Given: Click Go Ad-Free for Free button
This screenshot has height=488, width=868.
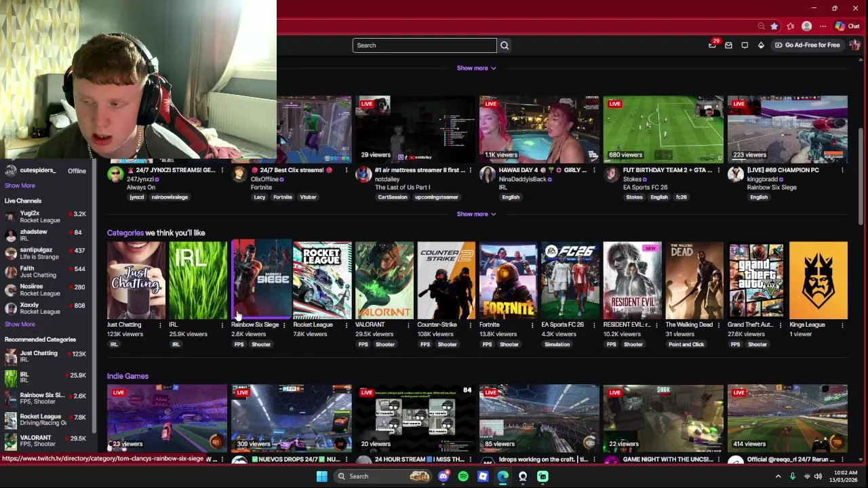Looking at the screenshot, I should click(807, 45).
